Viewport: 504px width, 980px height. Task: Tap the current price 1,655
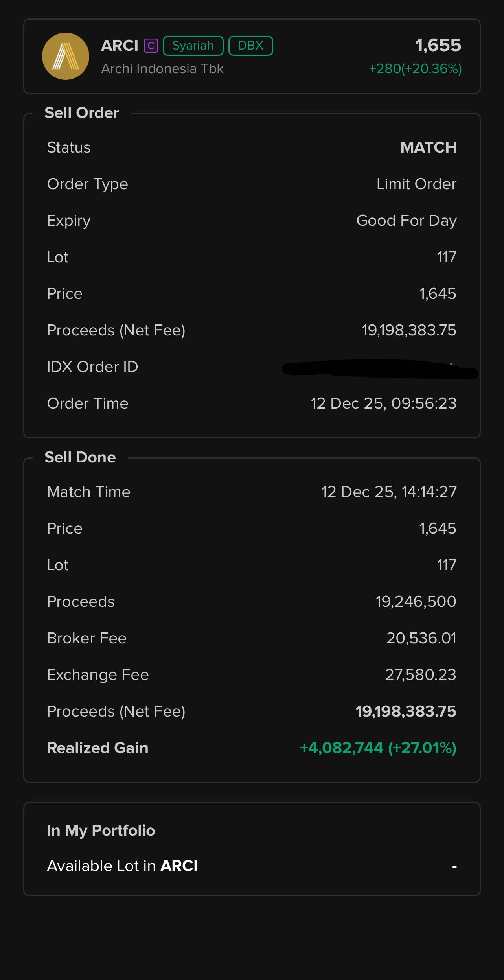click(x=438, y=45)
